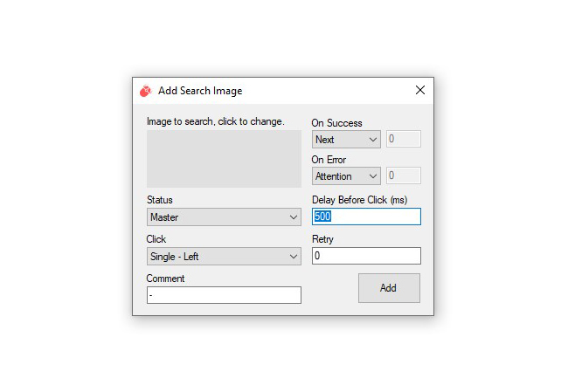Screen dimensions: 568x392
Task: Open the On Success dropdown showing Next
Action: (346, 140)
